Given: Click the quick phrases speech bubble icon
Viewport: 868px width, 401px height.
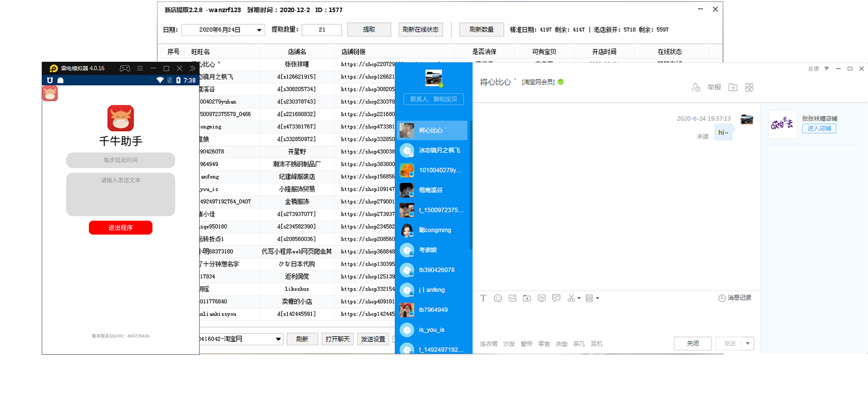Looking at the screenshot, I should [556, 298].
